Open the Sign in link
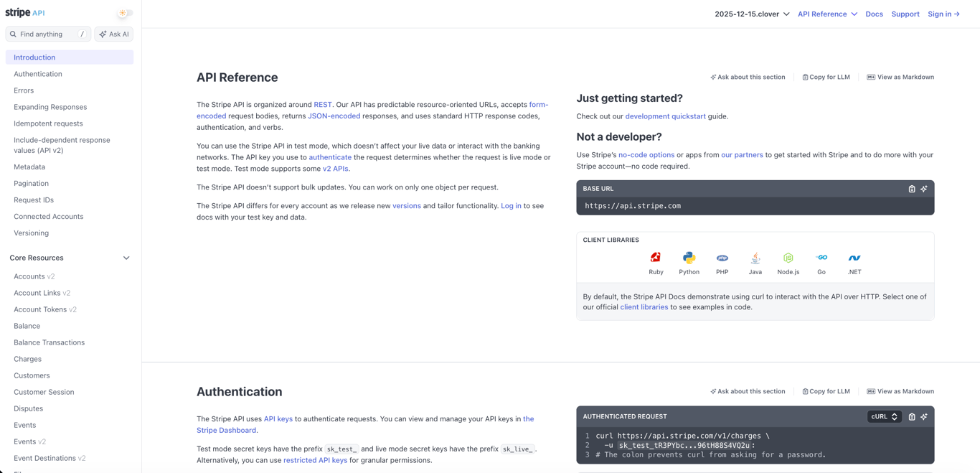This screenshot has width=980, height=473. [x=943, y=14]
